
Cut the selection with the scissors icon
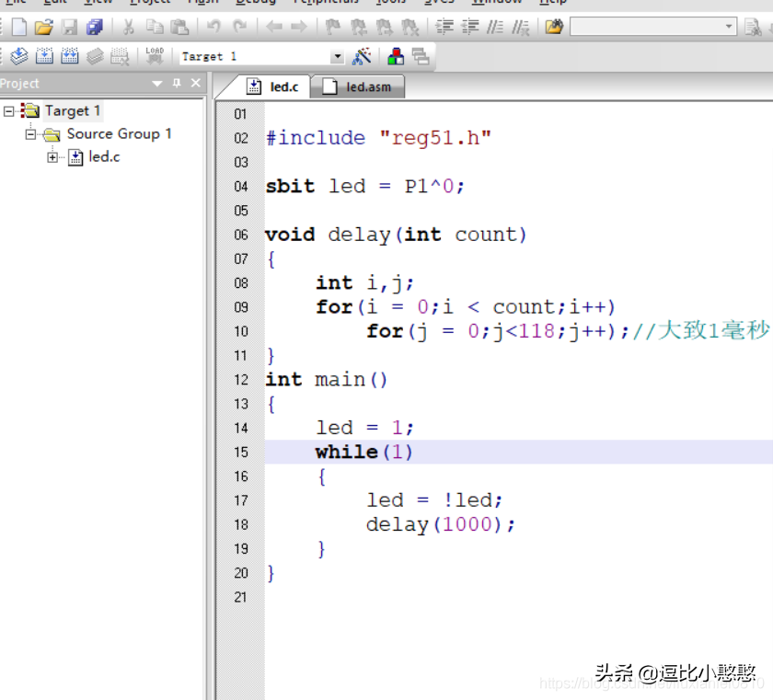pyautogui.click(x=128, y=27)
